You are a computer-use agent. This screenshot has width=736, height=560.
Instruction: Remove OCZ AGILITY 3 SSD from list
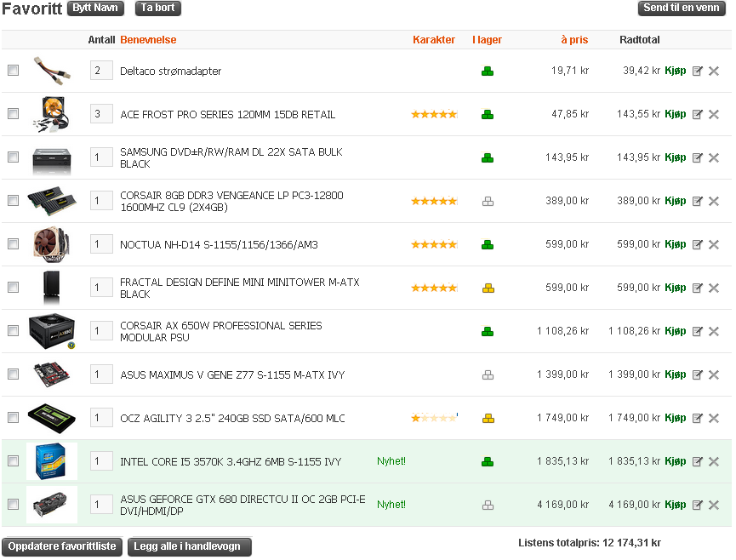tap(714, 418)
